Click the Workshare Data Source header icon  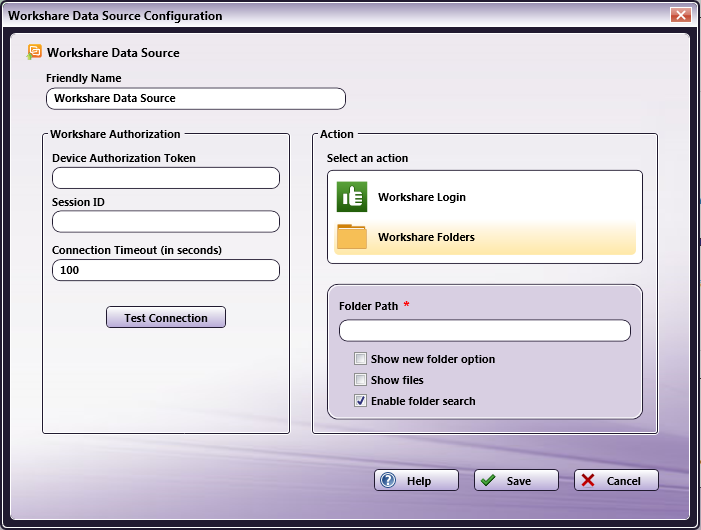[x=35, y=52]
